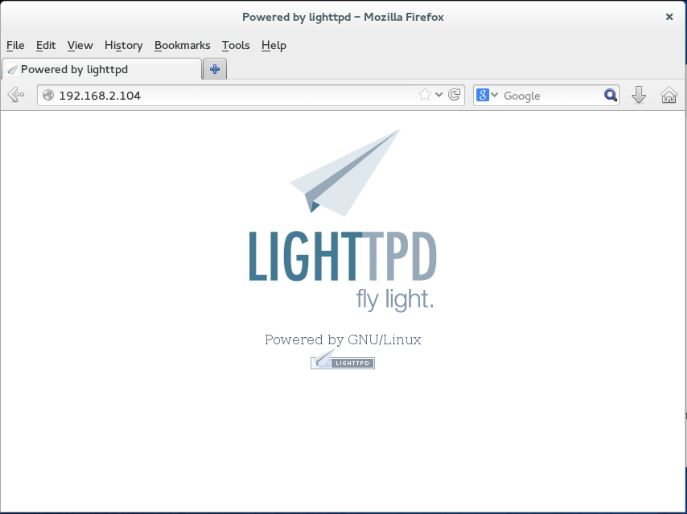Click the address bar showing 192.168.2.104

click(251, 95)
